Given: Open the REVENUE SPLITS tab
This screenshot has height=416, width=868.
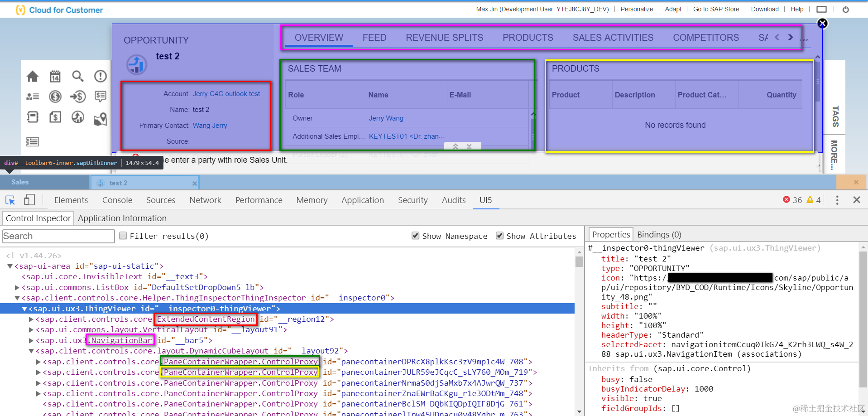Looking at the screenshot, I should click(444, 38).
